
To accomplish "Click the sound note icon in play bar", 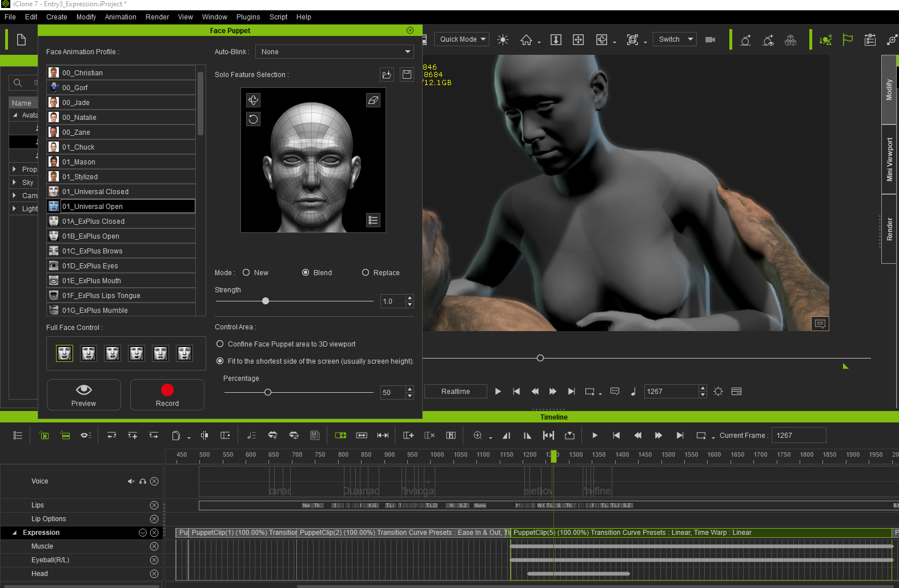I will (x=633, y=392).
